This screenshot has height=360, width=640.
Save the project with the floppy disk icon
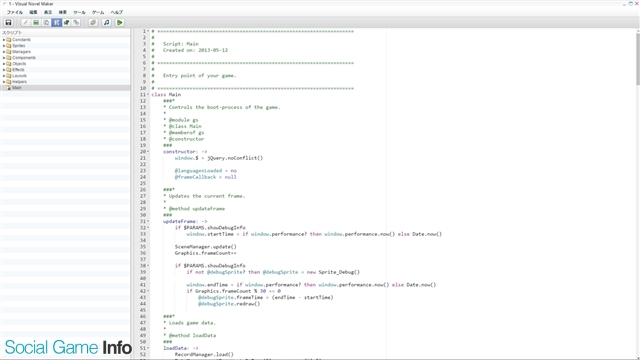pos(8,23)
